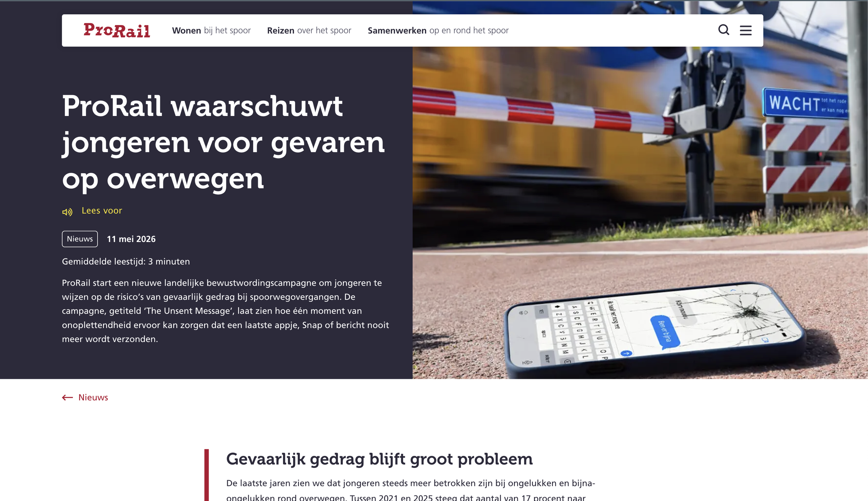Open Reizen over het spoor menu

coord(309,31)
